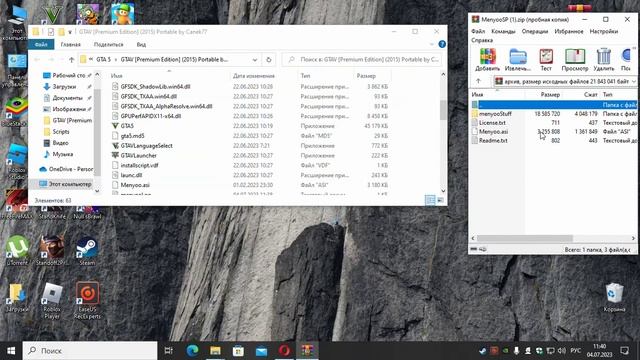Sort Explorer files by Дата изменения column
Image resolution: width=640 pixels, height=360 pixels.
254,76
